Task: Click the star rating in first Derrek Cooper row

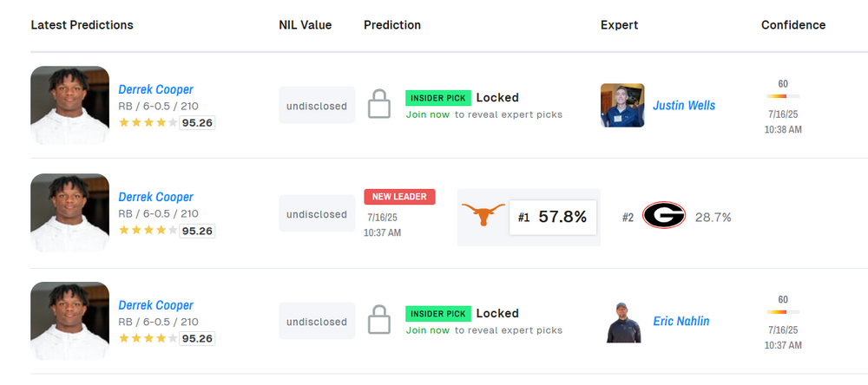Action: (148, 122)
